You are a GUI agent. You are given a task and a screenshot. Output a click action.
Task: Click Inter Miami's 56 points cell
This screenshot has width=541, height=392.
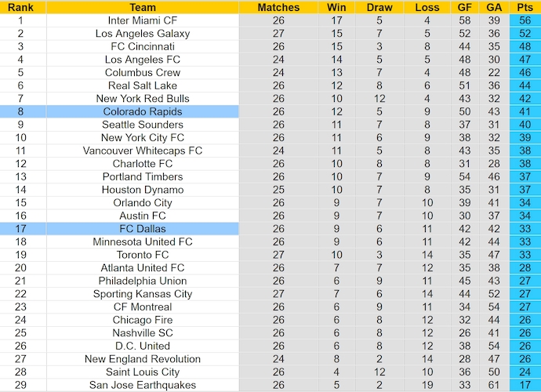coord(525,20)
